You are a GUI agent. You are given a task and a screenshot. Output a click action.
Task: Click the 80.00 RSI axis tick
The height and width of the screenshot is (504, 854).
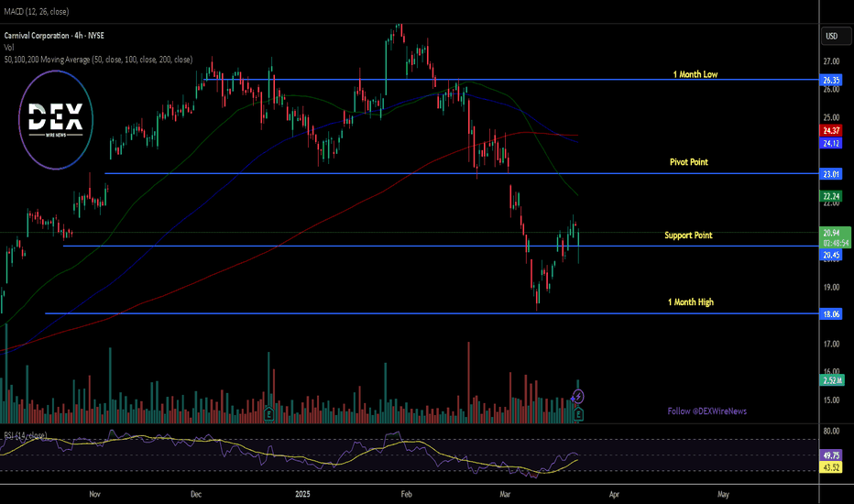pos(831,431)
